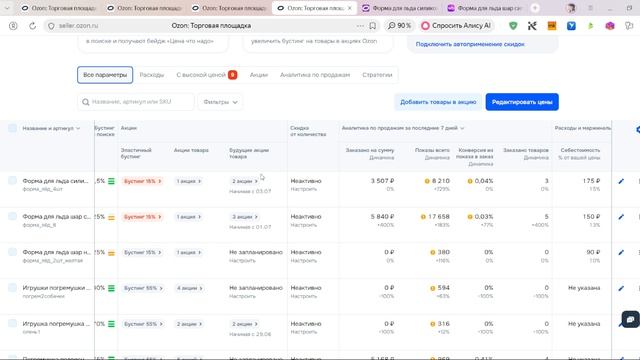
Task: Open a new browser tab with plus button
Action: 535,8
